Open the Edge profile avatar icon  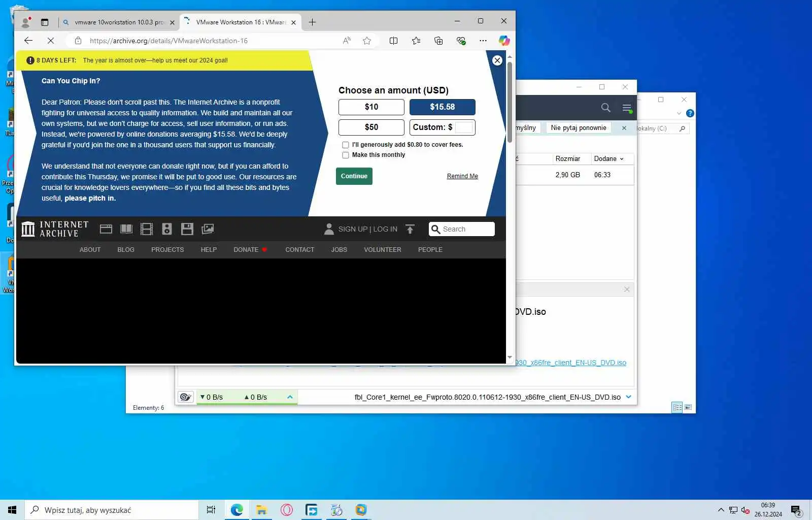[x=25, y=22]
